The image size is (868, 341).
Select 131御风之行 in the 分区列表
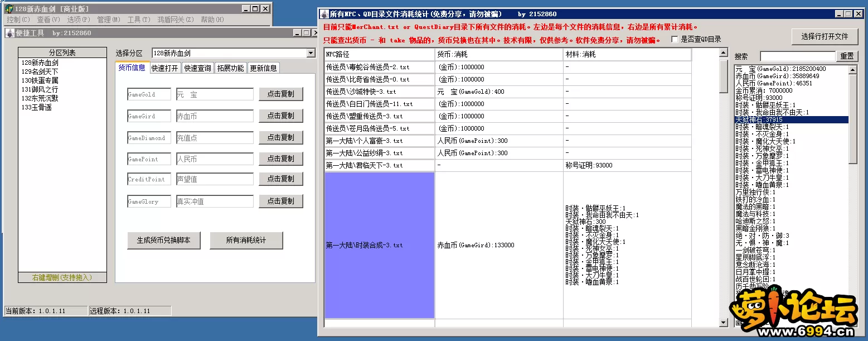(40, 90)
